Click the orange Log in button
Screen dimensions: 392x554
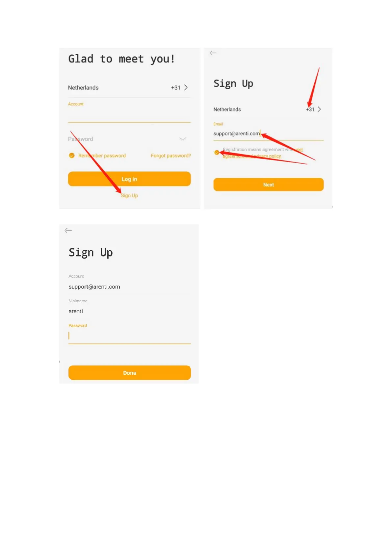click(129, 179)
